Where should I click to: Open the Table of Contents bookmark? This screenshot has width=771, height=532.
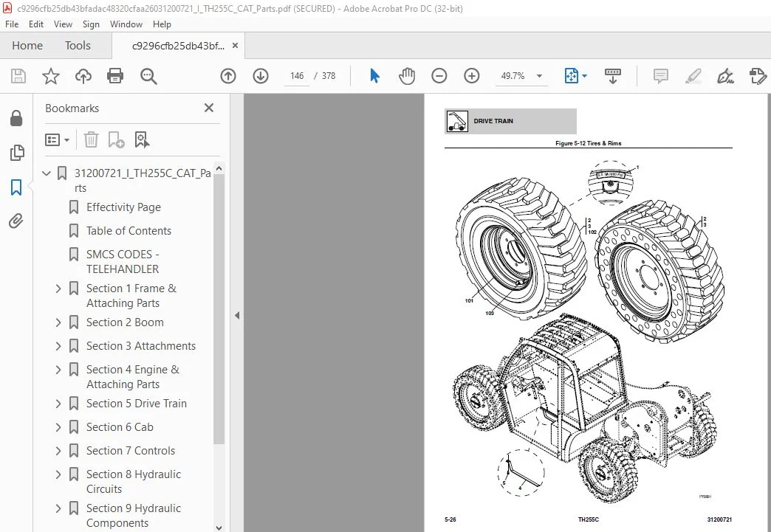tap(128, 231)
